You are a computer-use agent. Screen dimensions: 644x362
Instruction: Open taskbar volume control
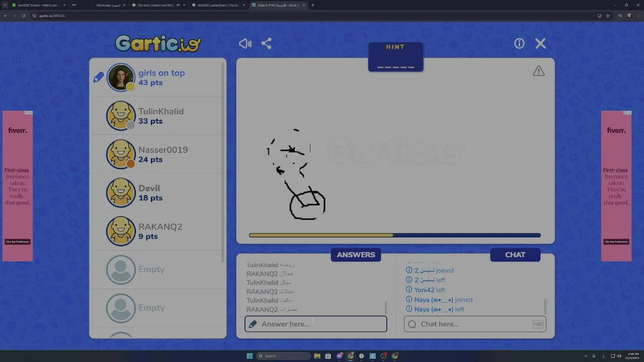point(619,356)
